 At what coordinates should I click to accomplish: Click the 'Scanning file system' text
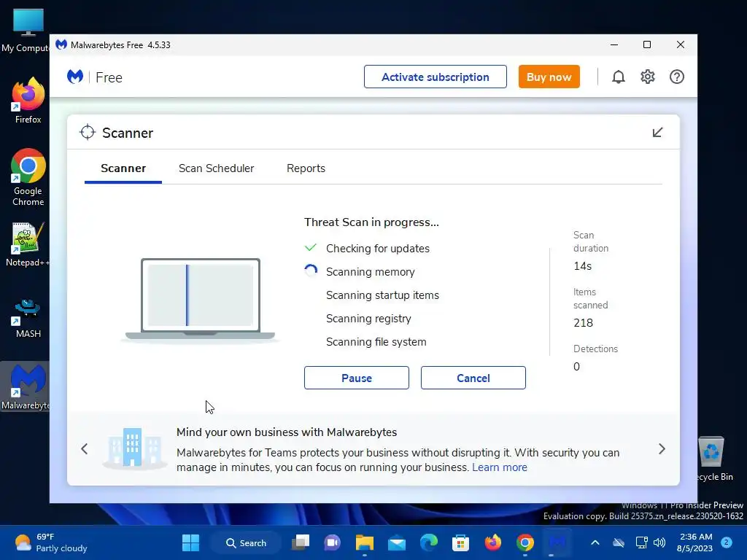376,342
